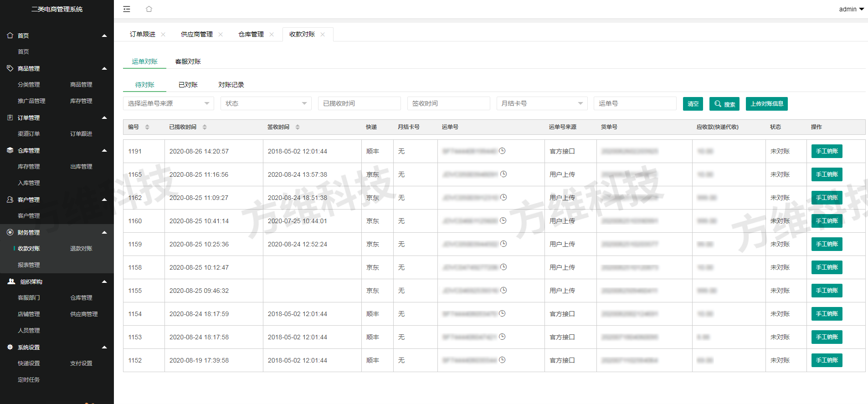The height and width of the screenshot is (404, 868).
Task: Click the 搜索 search button
Action: tap(724, 104)
